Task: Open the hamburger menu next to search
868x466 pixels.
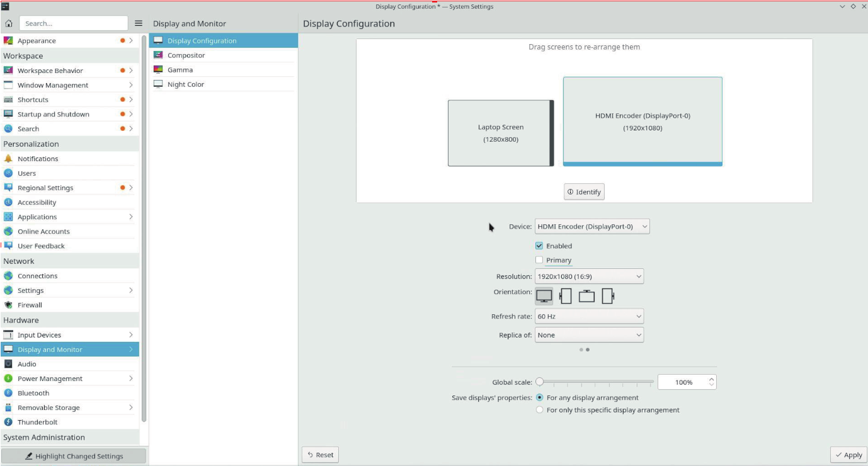Action: tap(139, 23)
